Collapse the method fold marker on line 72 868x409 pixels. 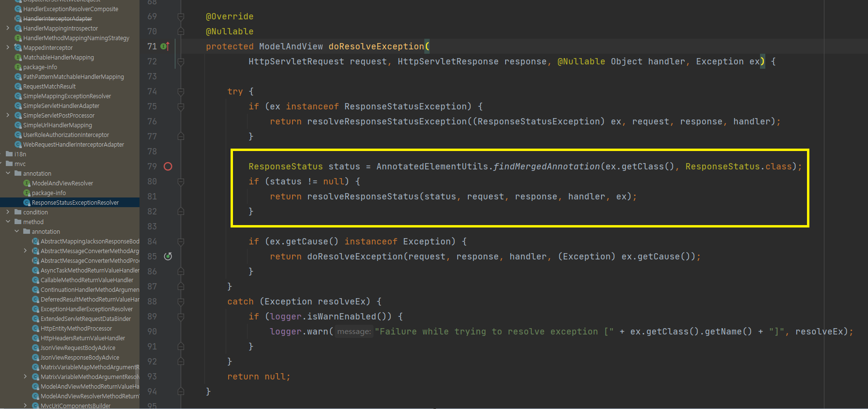pyautogui.click(x=181, y=61)
